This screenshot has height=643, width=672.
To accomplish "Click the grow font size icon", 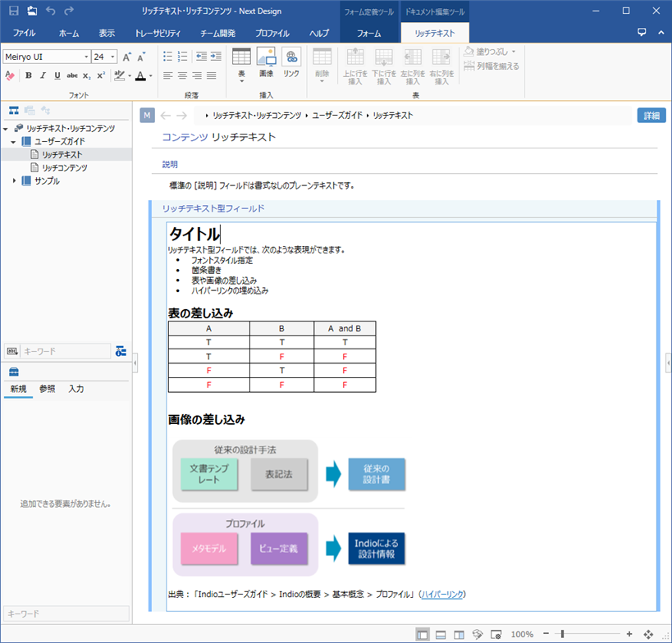I will coord(127,57).
